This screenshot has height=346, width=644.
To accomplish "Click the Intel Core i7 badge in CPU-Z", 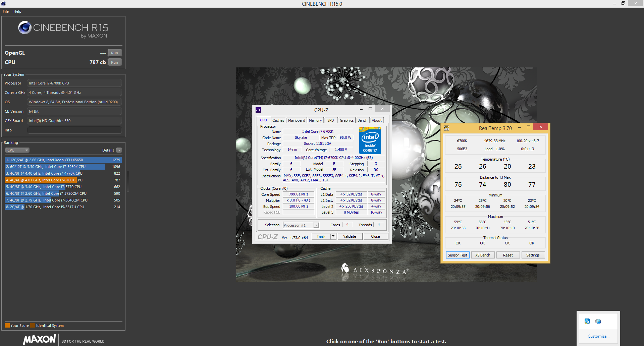I will pyautogui.click(x=370, y=140).
